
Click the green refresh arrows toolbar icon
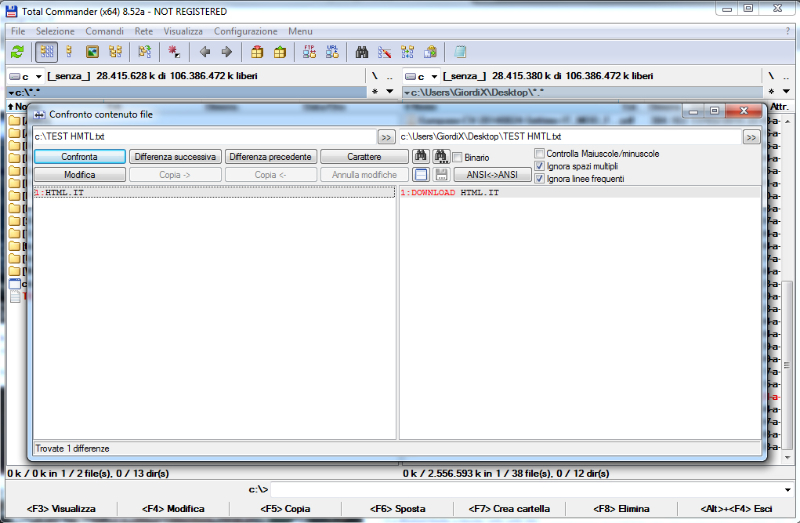(x=17, y=51)
